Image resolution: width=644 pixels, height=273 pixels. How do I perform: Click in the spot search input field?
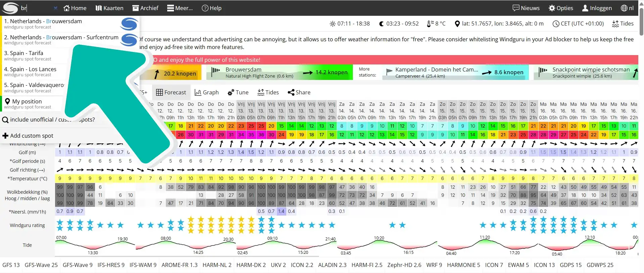tap(36, 8)
